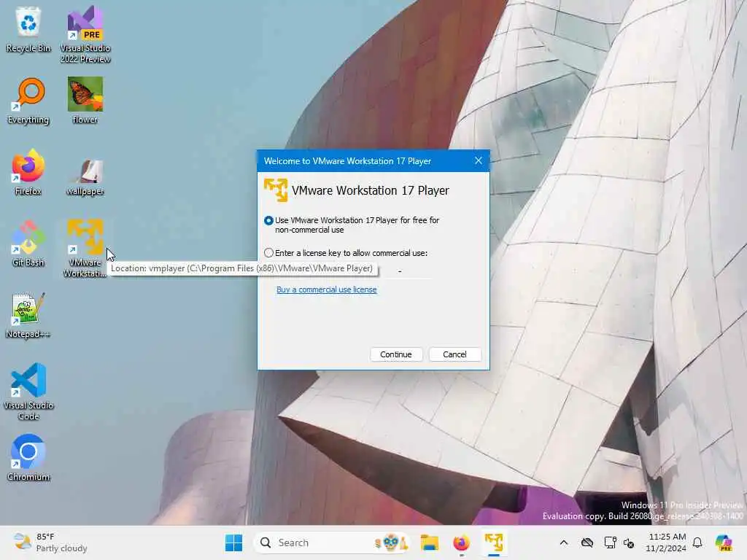Image resolution: width=747 pixels, height=560 pixels.
Task: Select the wallpaper image file
Action: (x=85, y=177)
